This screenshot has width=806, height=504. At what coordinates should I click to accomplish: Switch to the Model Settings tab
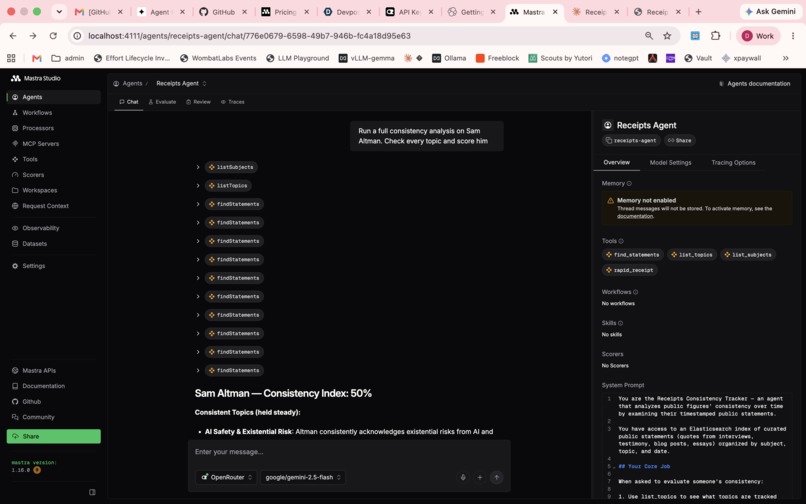tap(670, 163)
